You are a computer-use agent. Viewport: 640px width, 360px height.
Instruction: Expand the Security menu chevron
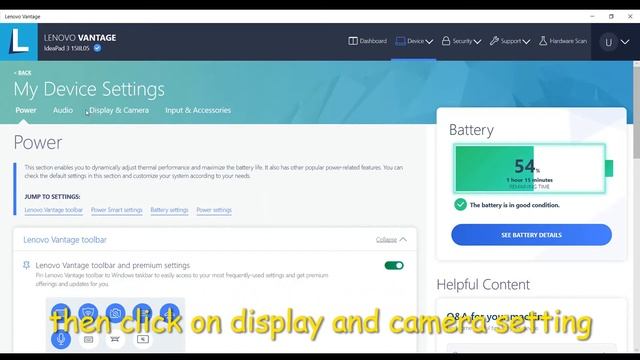tap(478, 42)
